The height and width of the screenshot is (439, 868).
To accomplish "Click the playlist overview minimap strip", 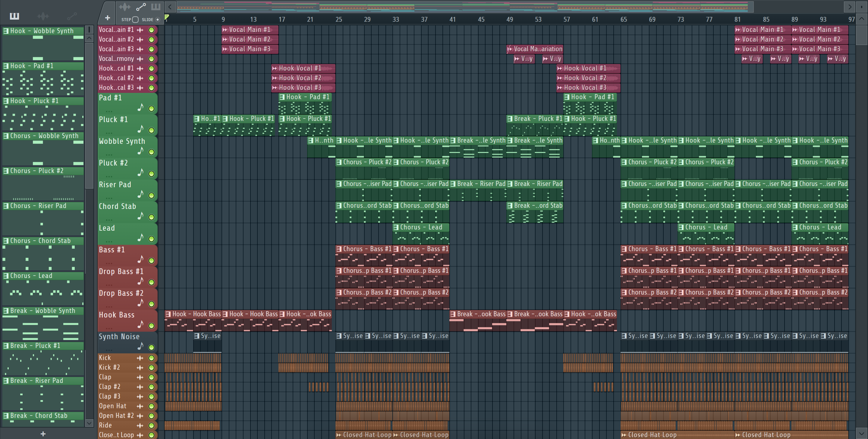I will point(465,7).
